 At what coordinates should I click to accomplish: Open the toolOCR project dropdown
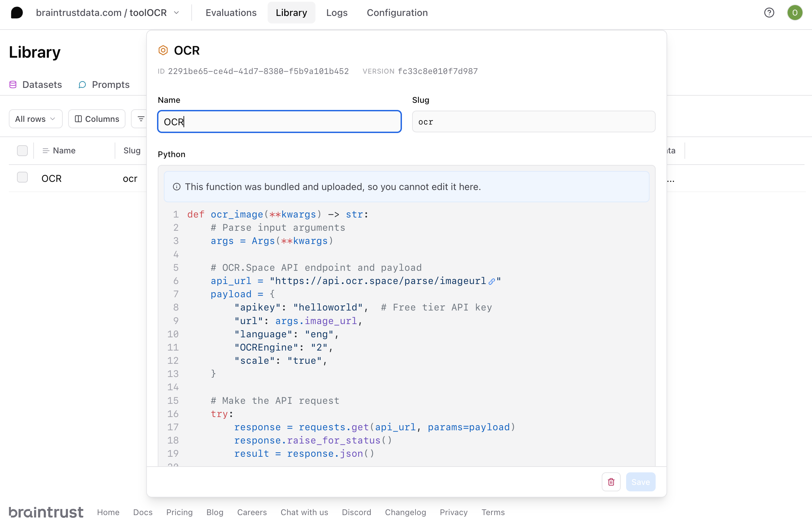click(177, 12)
